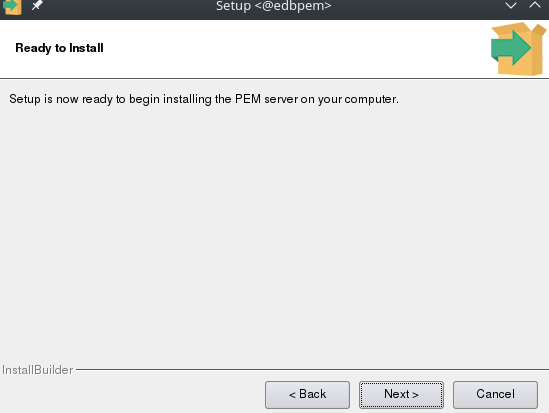
Task: Click the empty gray installer panel area
Action: [274, 231]
